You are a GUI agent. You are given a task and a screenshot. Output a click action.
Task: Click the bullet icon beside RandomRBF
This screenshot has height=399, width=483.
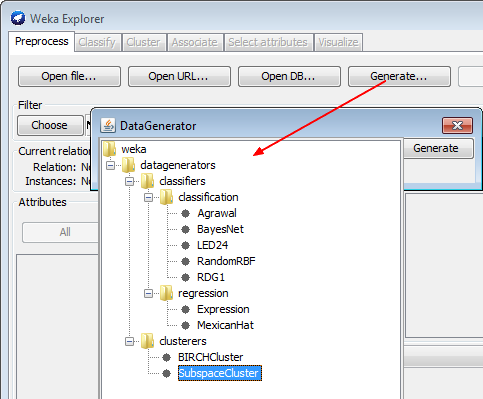[x=186, y=261]
